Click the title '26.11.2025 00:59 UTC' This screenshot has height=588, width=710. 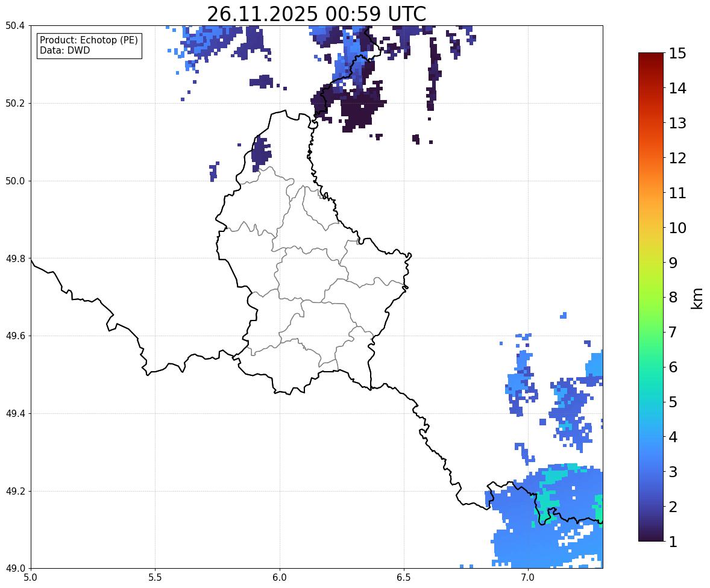(316, 14)
